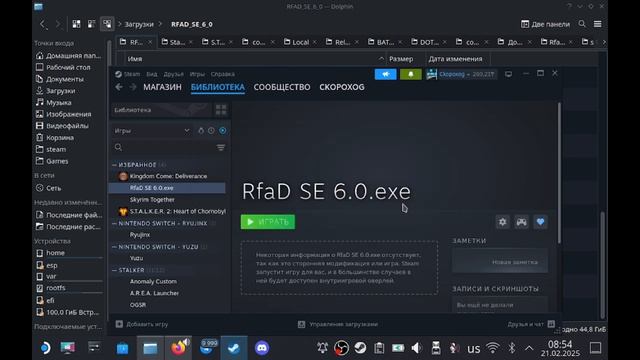Viewport: 640px width, 360px height.
Task: Open Steam notifications bell
Action: tap(411, 74)
